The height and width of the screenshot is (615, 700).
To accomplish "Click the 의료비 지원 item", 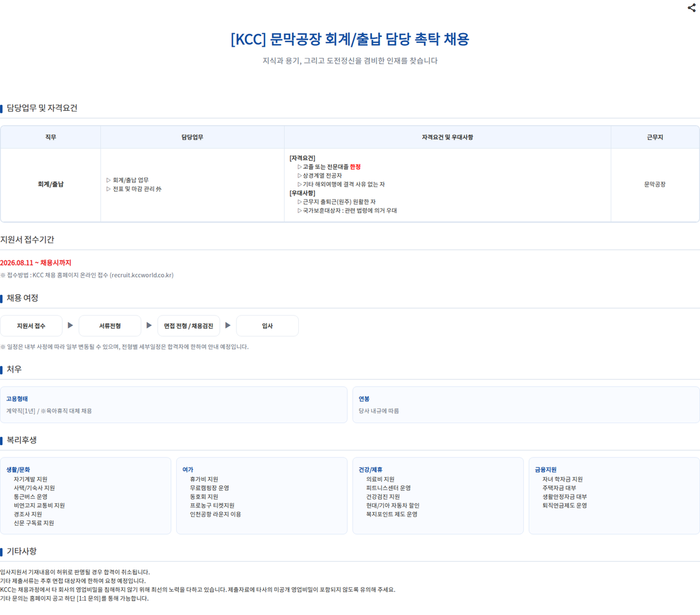I will click(380, 480).
